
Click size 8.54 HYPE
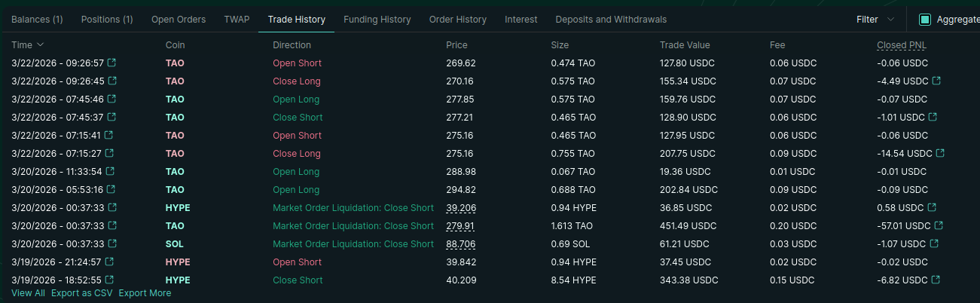573,280
